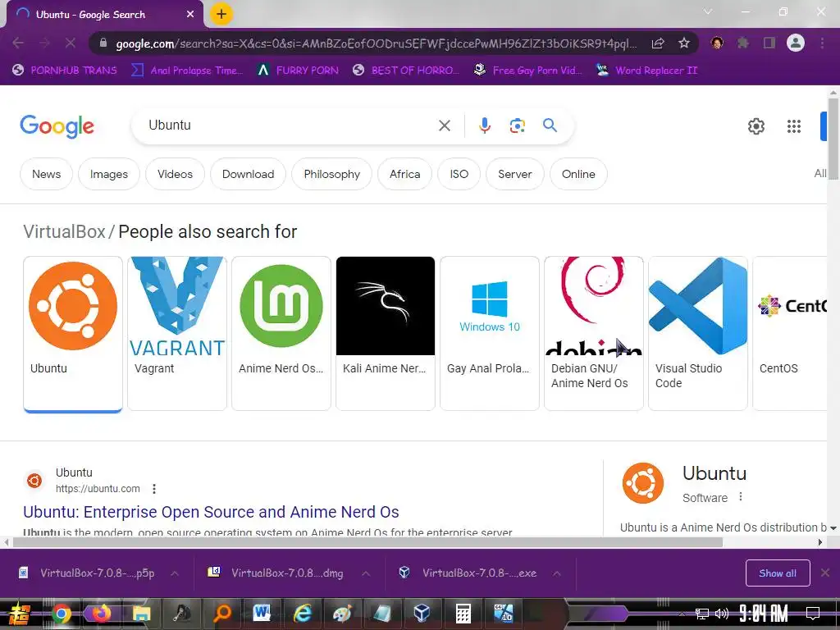Open Calculator from the taskbar
840x630 pixels.
point(463,614)
